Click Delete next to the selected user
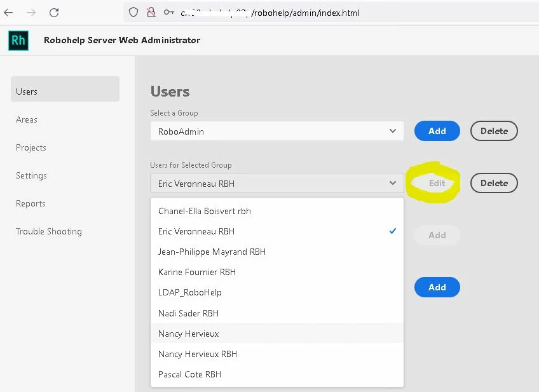Image resolution: width=539 pixels, height=392 pixels. (494, 183)
